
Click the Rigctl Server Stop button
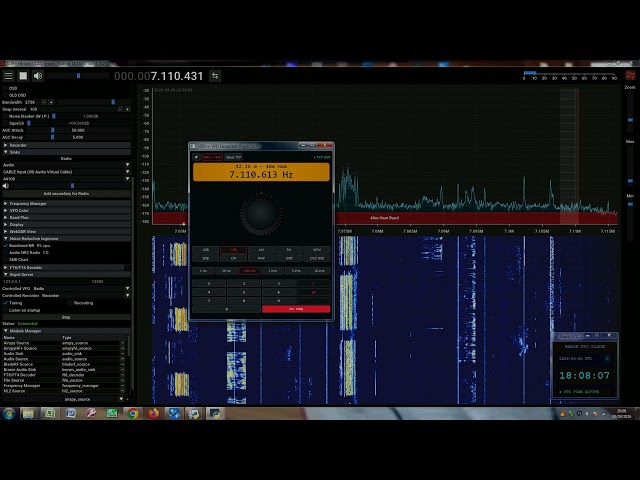click(x=66, y=317)
